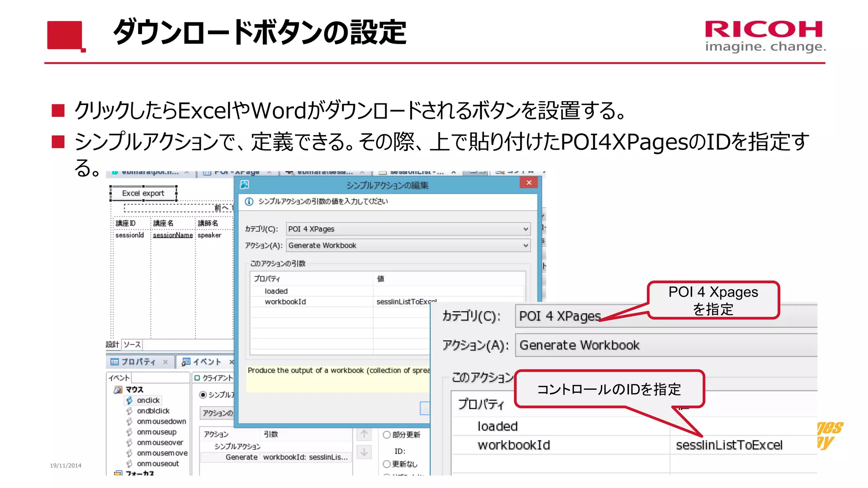Close the プロパティ tab

click(165, 362)
